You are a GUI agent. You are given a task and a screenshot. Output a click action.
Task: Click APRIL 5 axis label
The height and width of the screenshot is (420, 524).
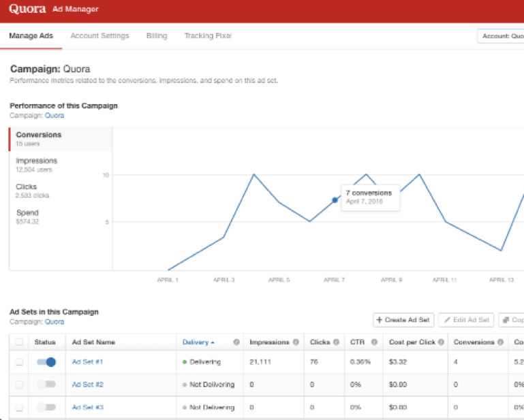[x=279, y=280]
